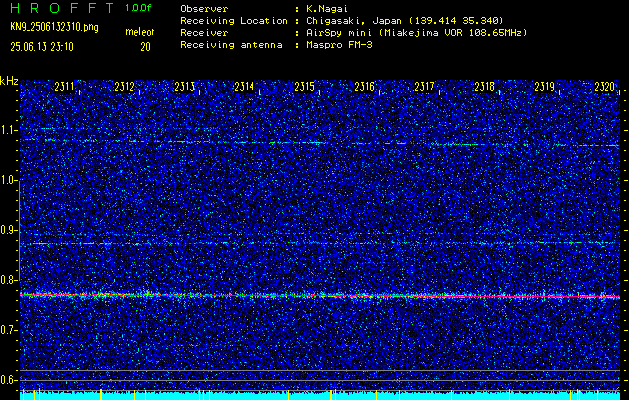Click the 2314 time marker
Screen dimensions: 629x400
(244, 87)
